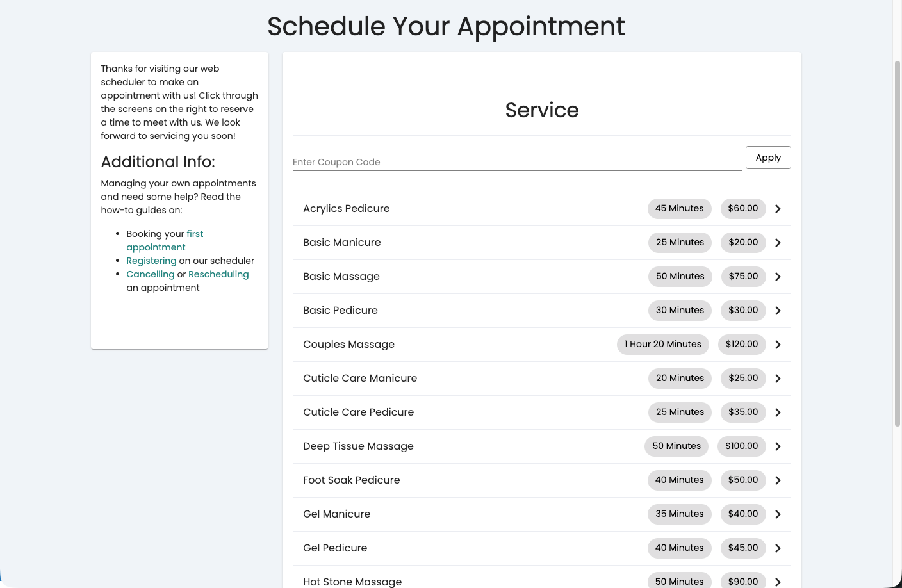Screen dimensions: 902x588
Task: Select the $100.00 price badge for Deep Tissue
Action: (742, 446)
